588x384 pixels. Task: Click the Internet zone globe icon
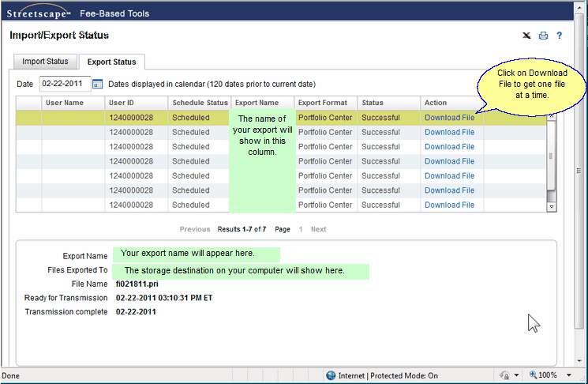(332, 376)
